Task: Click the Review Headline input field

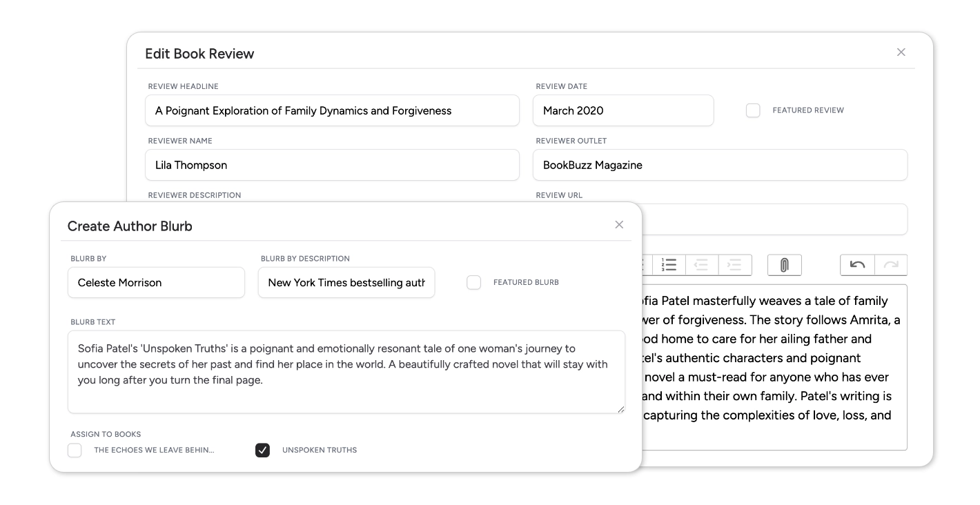Action: [x=332, y=110]
